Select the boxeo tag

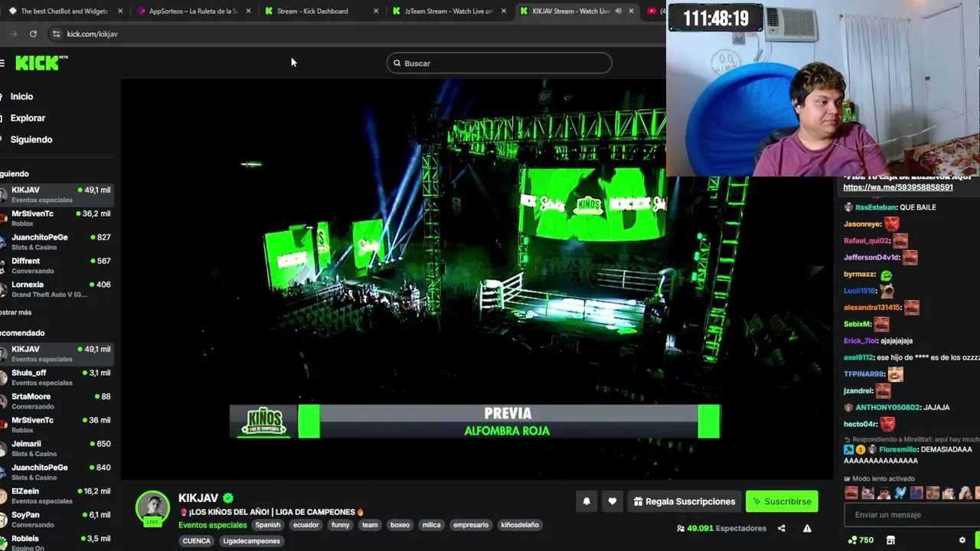coord(400,525)
